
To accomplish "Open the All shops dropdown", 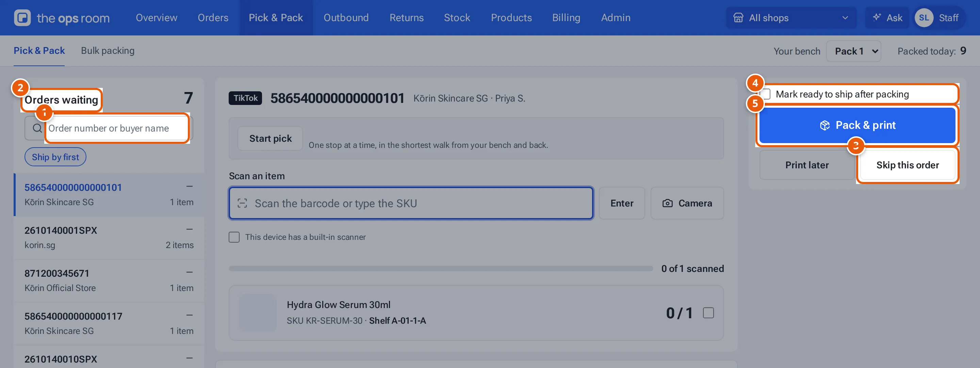I will tap(791, 17).
